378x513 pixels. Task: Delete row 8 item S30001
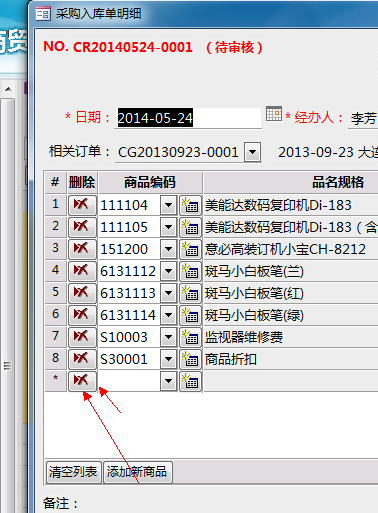(82, 359)
